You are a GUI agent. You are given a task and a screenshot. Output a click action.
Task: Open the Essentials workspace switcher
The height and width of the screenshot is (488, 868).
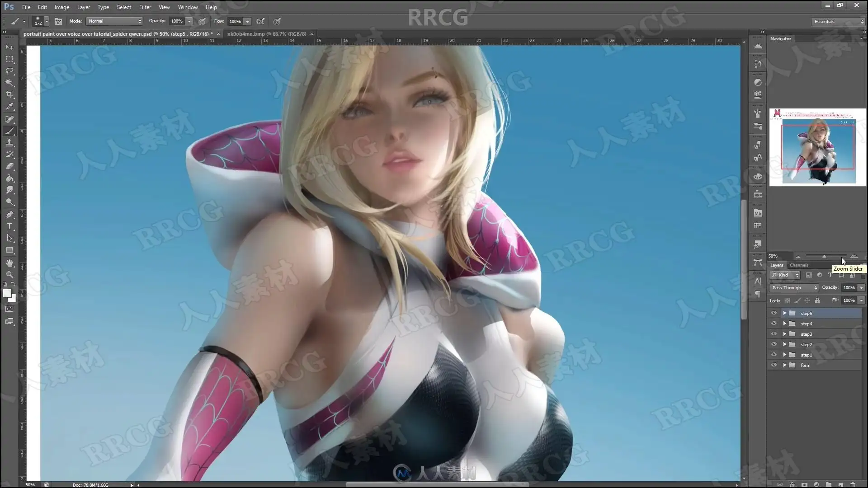pyautogui.click(x=838, y=21)
